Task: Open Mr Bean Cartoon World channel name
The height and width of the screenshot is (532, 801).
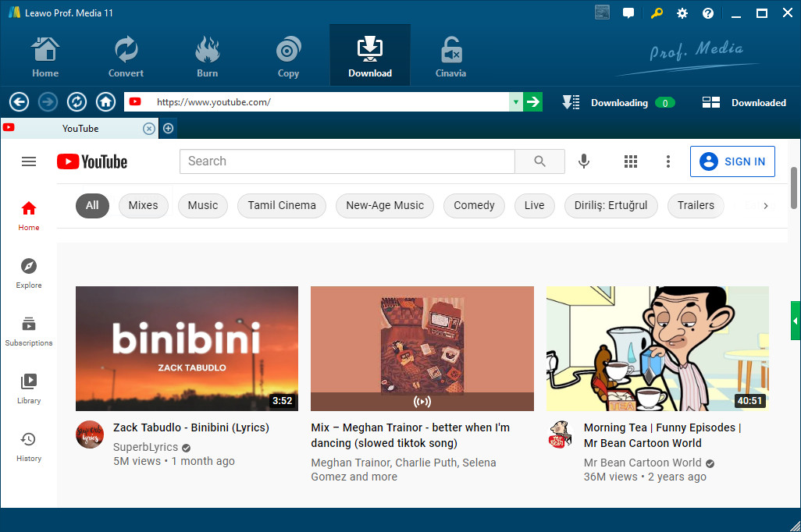Action: coord(643,463)
